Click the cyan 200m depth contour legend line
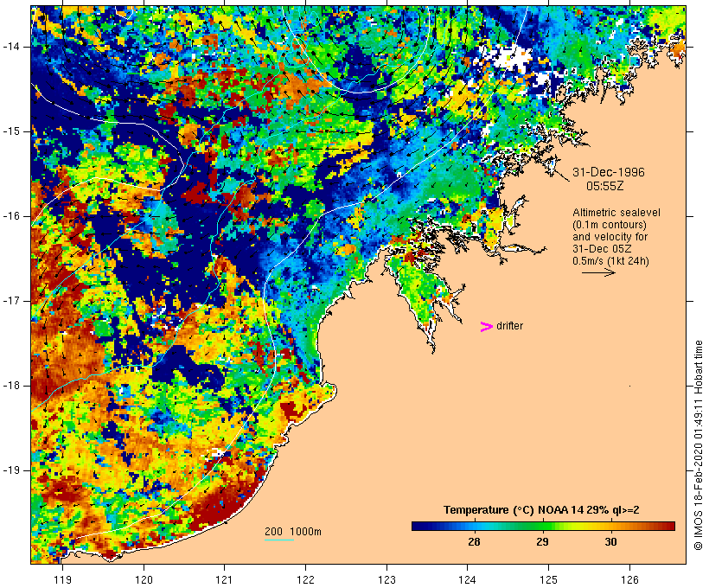The image size is (709, 588). point(279,540)
